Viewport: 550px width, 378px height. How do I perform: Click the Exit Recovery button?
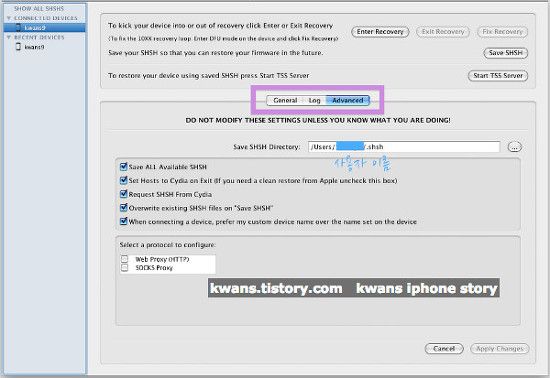pos(443,32)
